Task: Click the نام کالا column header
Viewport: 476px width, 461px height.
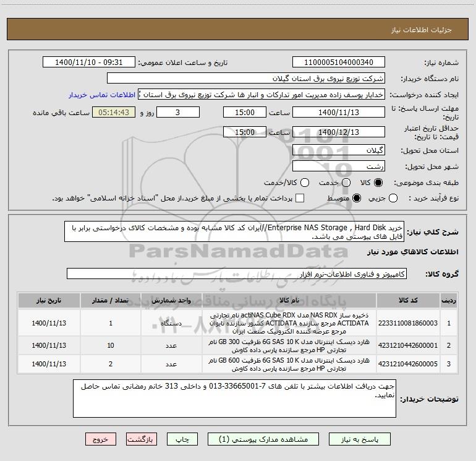Action: (x=289, y=300)
